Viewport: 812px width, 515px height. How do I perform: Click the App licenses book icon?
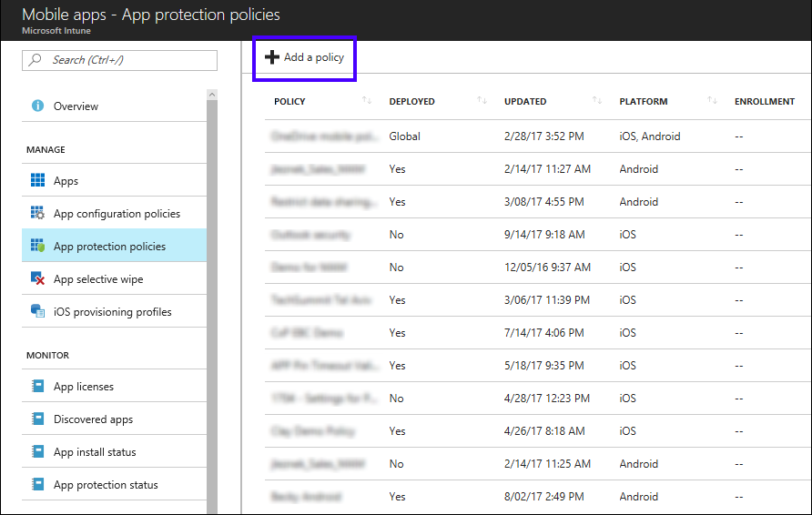click(x=37, y=387)
